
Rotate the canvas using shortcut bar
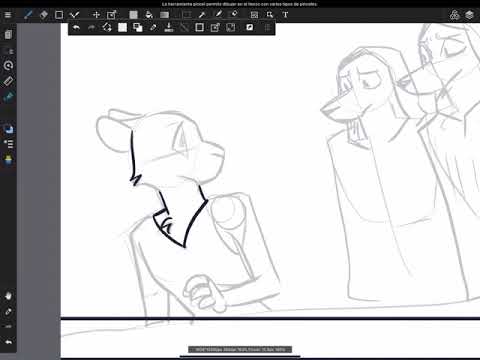click(107, 27)
